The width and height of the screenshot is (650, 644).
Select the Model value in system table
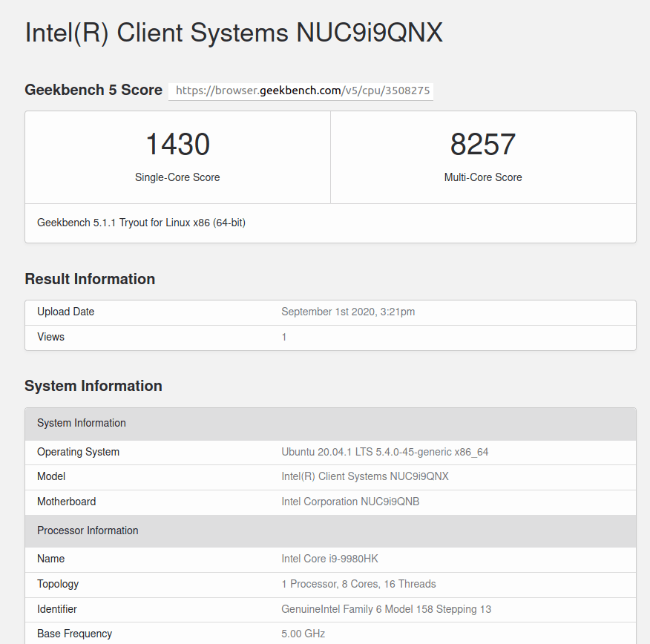tap(365, 476)
